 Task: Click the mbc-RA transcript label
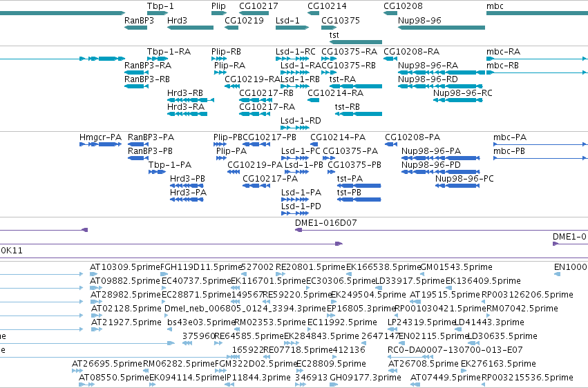[x=503, y=51]
